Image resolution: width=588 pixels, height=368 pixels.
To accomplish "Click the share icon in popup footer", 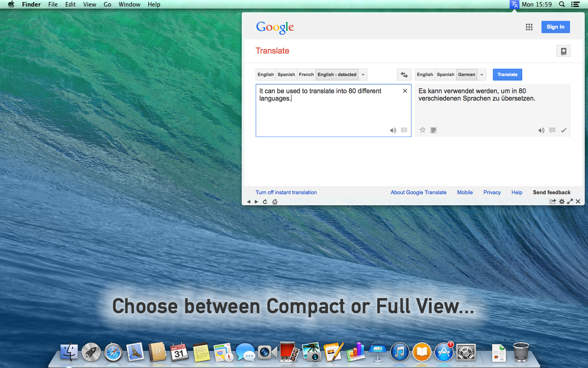I will [x=553, y=202].
